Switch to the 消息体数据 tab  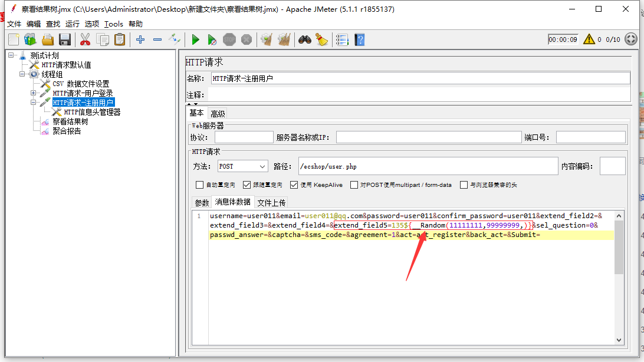tap(232, 202)
